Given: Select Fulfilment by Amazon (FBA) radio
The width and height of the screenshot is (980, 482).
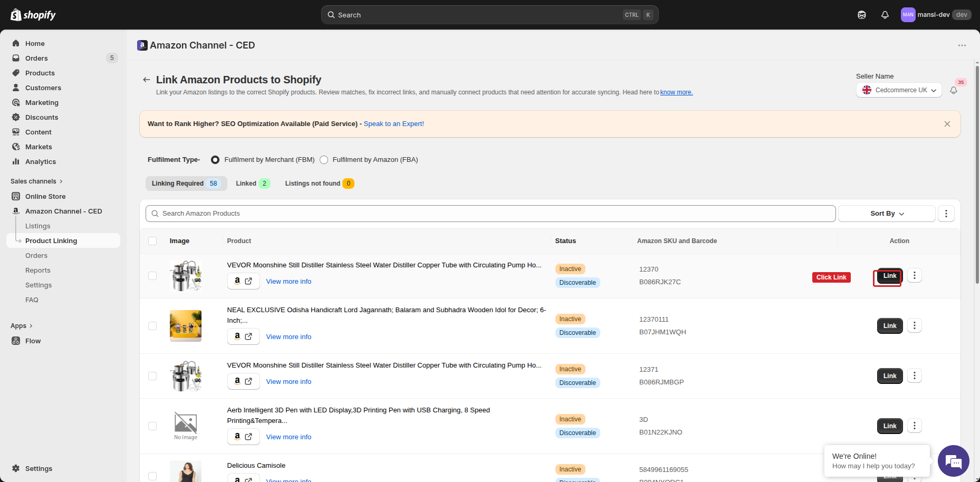Looking at the screenshot, I should 324,160.
